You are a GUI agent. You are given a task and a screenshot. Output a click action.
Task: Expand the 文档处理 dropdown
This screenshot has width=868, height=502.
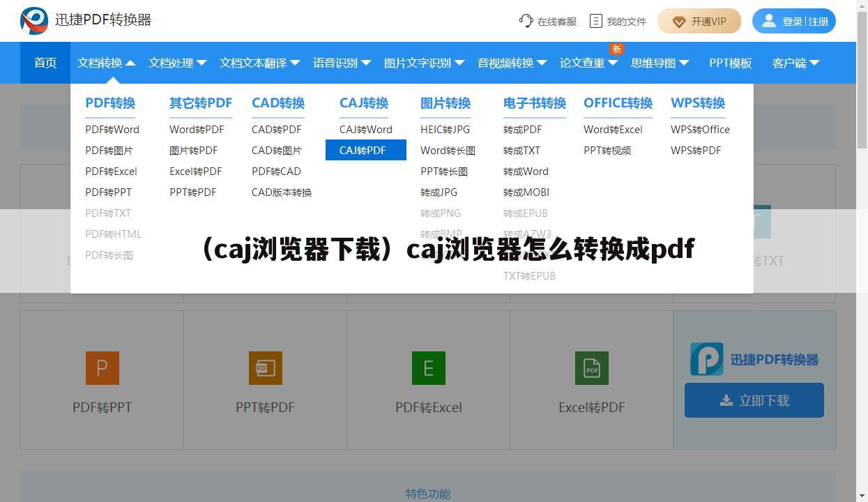[201, 63]
